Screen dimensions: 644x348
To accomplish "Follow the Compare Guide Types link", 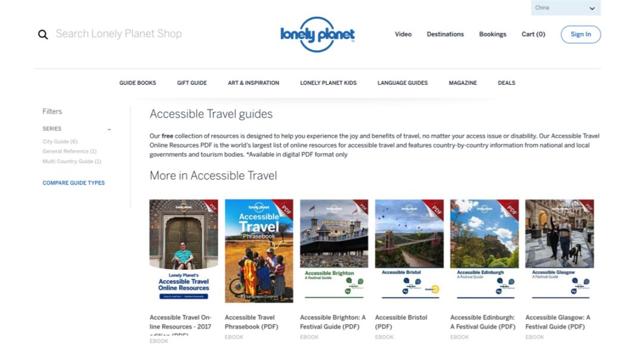I will coord(73,183).
